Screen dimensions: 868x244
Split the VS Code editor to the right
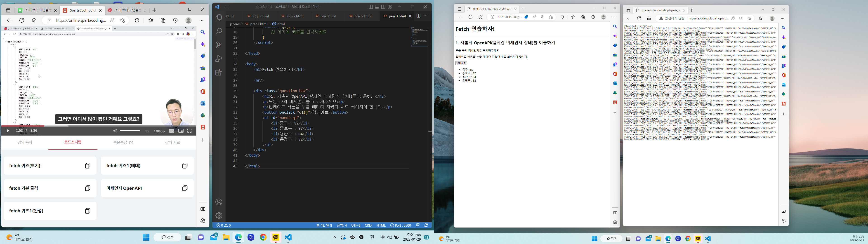418,16
